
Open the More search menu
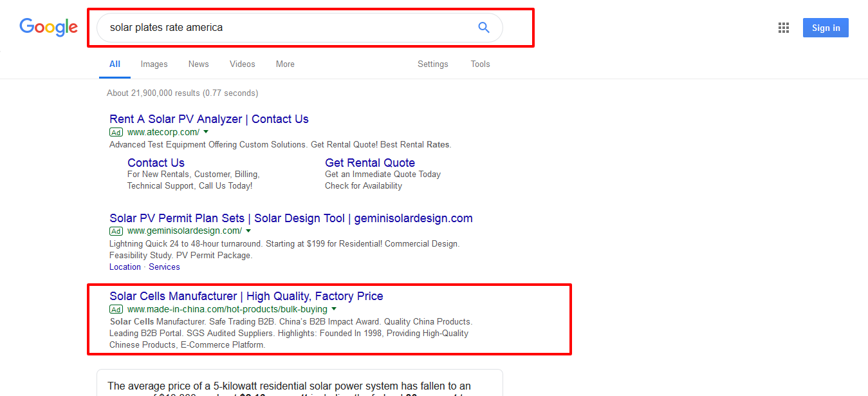[x=285, y=64]
